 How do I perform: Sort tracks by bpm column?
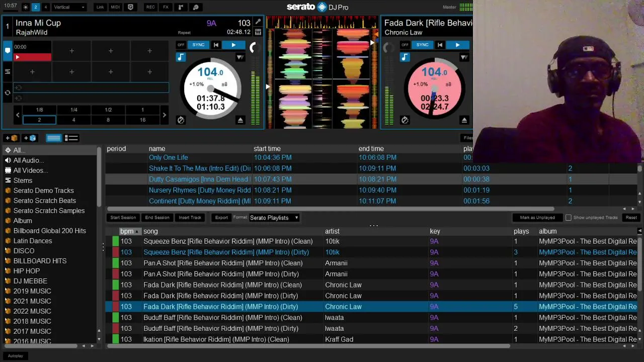130,231
